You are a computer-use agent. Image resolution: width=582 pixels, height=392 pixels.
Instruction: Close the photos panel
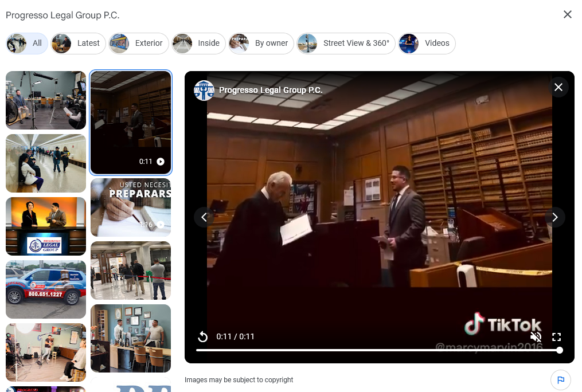tap(567, 15)
